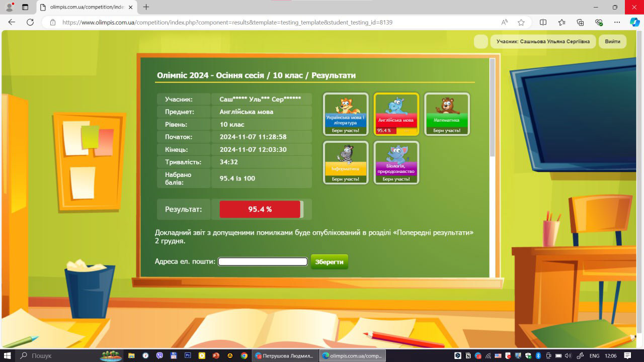Open the Edge profile icon

pyautogui.click(x=9, y=7)
